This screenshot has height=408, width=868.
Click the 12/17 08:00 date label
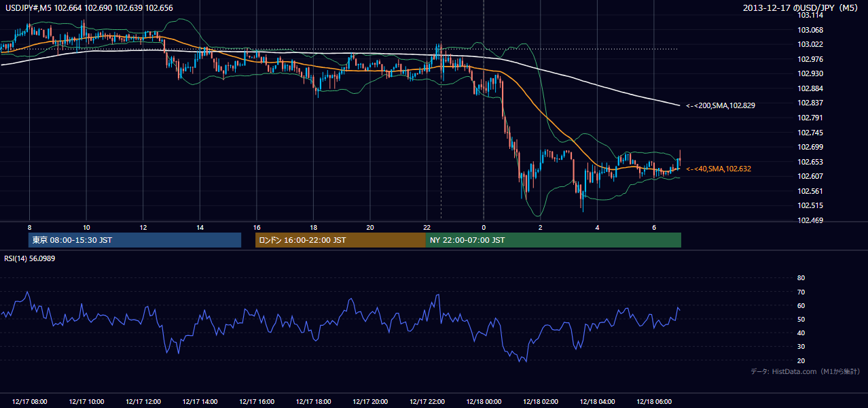click(x=29, y=402)
